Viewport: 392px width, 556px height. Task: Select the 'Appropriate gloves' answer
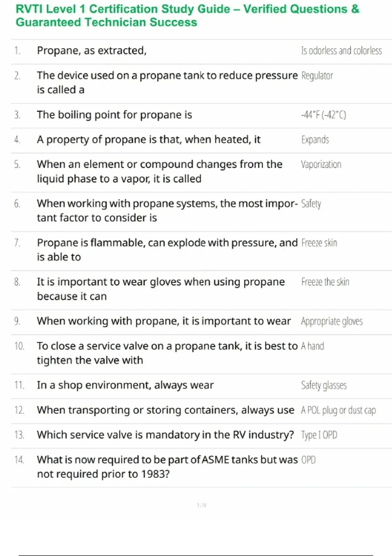tap(332, 321)
